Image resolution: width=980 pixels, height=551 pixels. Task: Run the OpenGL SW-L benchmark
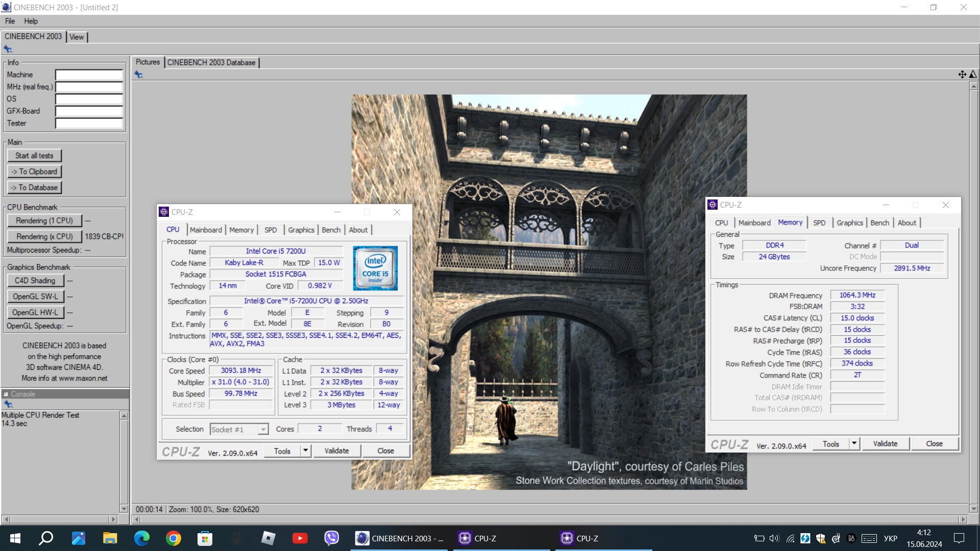coord(35,296)
